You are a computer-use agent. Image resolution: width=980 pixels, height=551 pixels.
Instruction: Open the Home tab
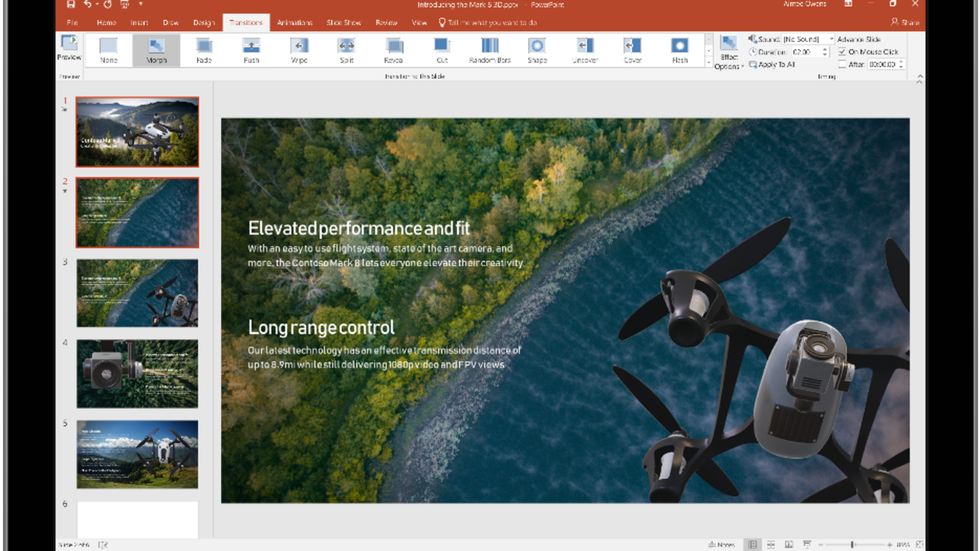coord(106,23)
